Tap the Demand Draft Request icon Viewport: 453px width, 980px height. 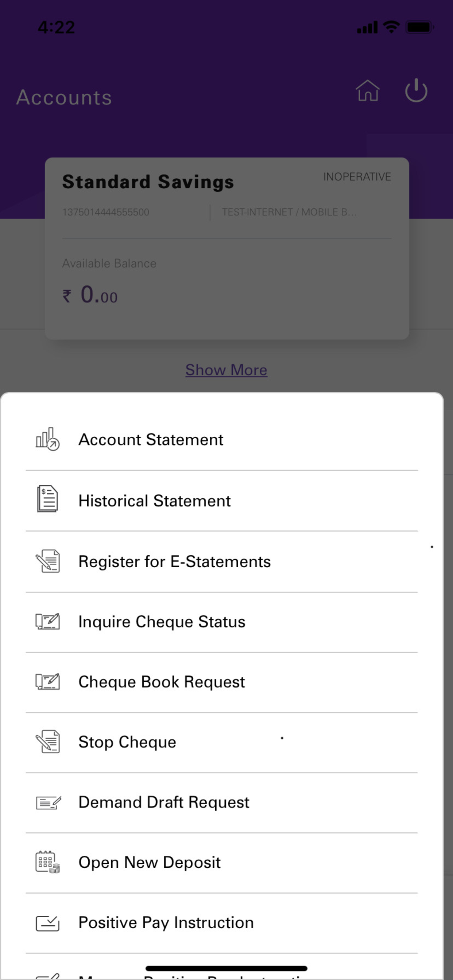click(x=49, y=802)
